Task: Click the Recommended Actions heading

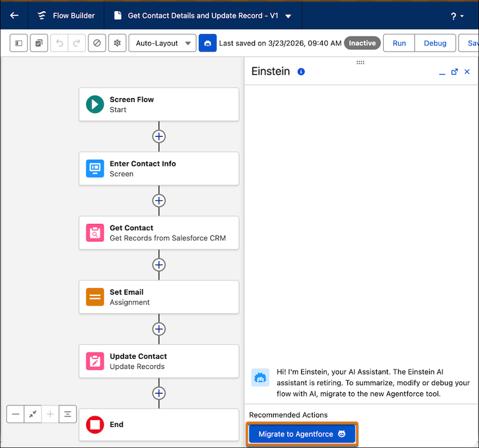Action: 289,414
